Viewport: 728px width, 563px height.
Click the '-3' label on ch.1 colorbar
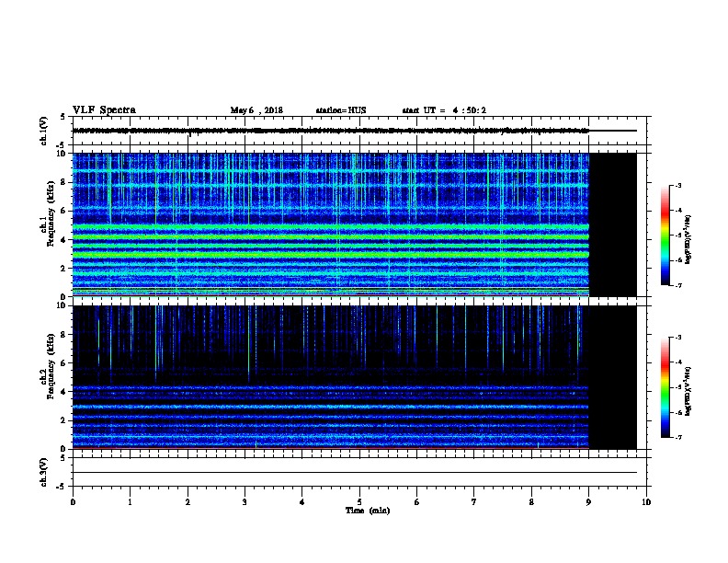[678, 185]
